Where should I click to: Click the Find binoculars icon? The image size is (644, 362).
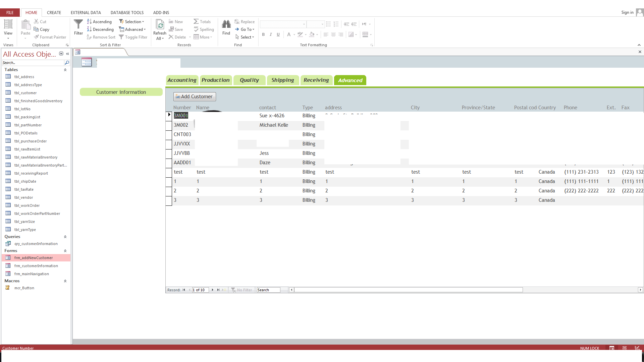coord(226,24)
